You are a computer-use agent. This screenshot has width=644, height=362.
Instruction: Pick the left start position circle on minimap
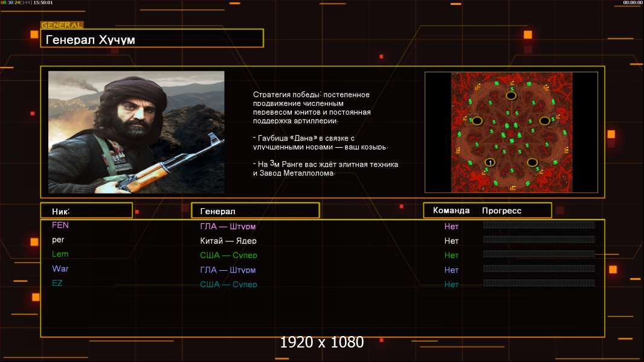tap(477, 121)
